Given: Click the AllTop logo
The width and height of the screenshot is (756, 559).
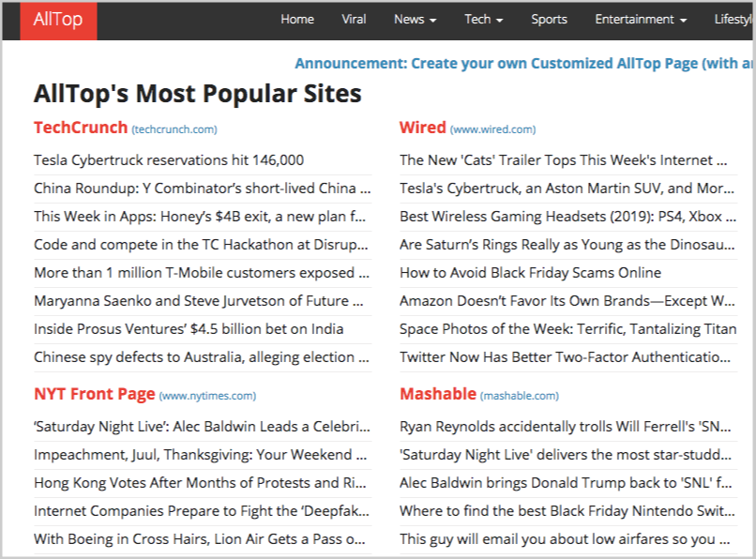Looking at the screenshot, I should click(58, 20).
